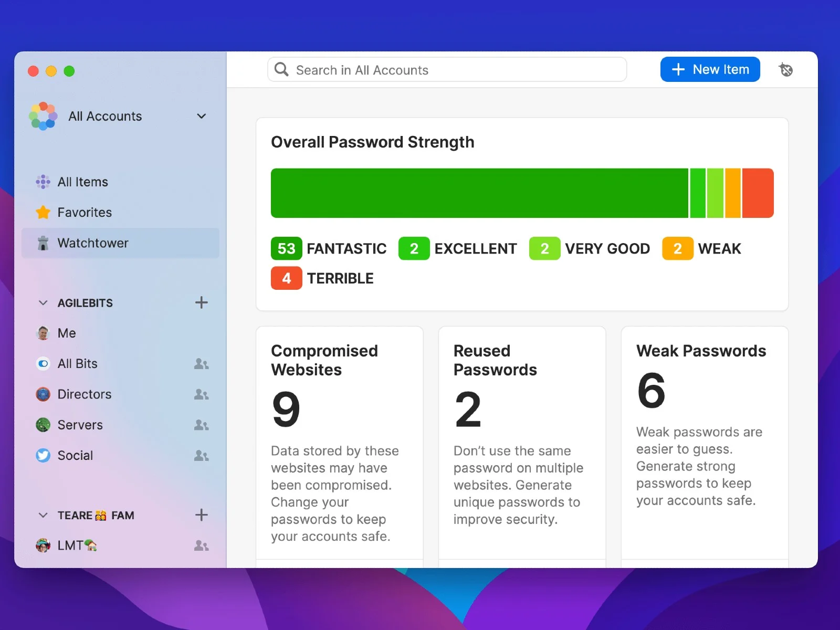Click the red Terrible segment of strength bar
Viewport: 840px width, 630px height.
(x=758, y=193)
